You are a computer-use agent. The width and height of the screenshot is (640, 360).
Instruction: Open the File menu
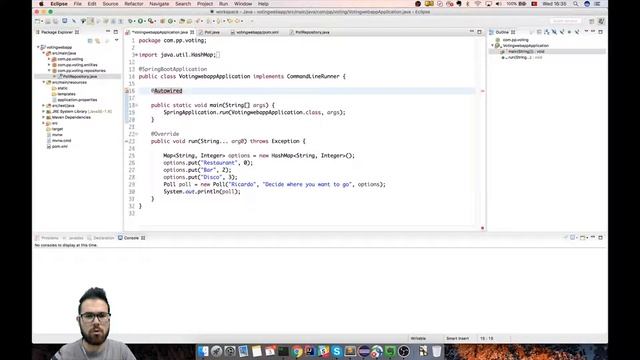pyautogui.click(x=78, y=4)
